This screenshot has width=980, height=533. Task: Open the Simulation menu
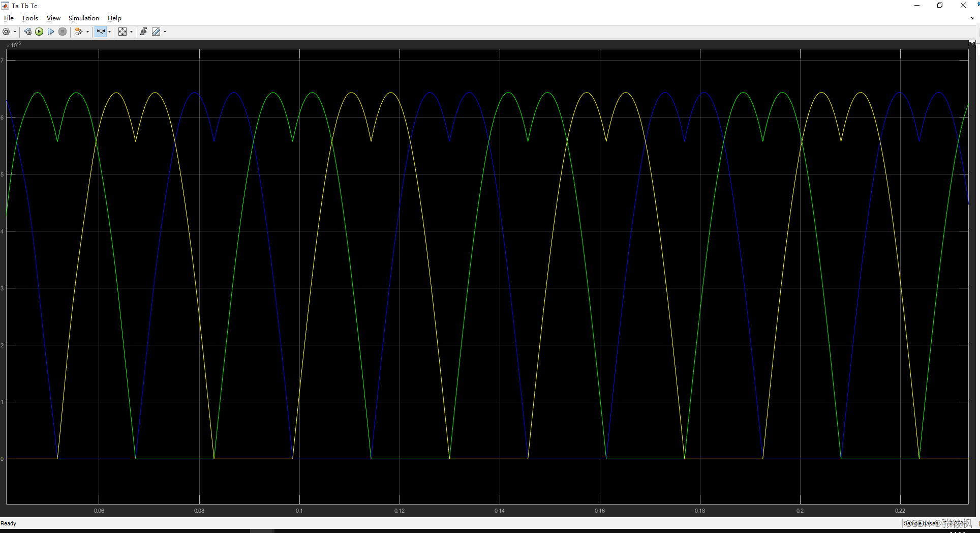point(84,18)
